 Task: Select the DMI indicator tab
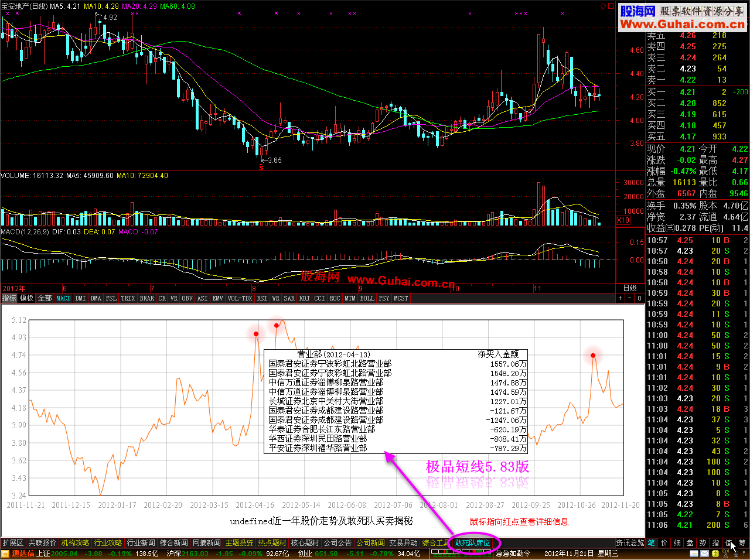pos(80,298)
